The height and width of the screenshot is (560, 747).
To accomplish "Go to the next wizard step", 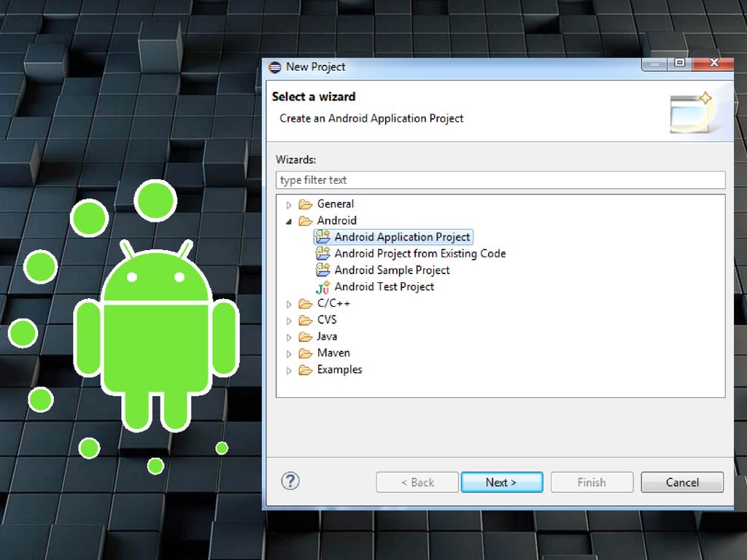I will [x=502, y=483].
